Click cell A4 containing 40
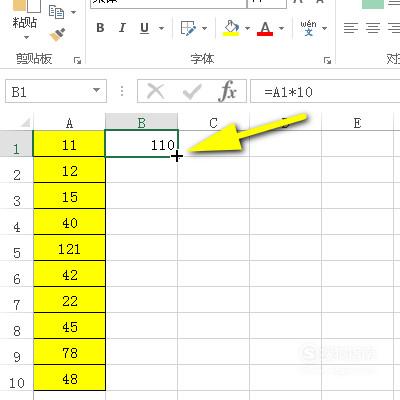 click(69, 222)
